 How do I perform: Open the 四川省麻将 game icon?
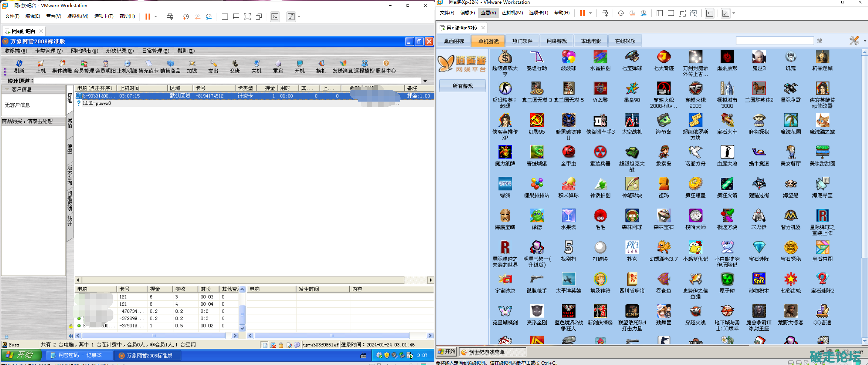tap(632, 283)
